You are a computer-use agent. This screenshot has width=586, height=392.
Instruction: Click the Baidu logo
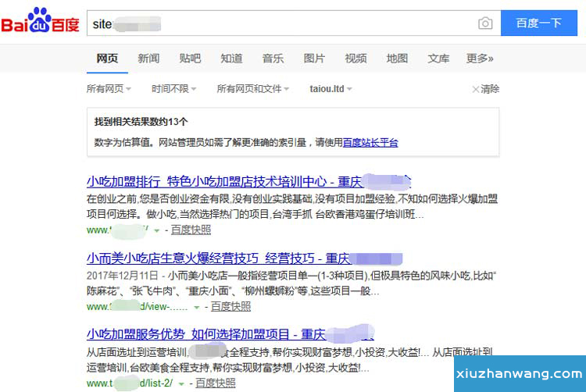[41, 23]
